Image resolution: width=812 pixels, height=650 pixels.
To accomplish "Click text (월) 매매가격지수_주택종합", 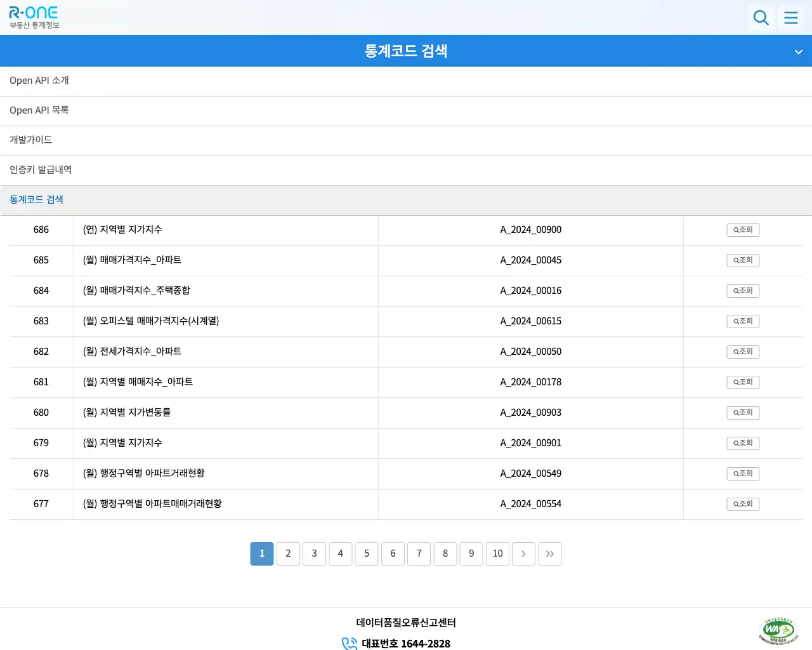I will [x=136, y=291].
